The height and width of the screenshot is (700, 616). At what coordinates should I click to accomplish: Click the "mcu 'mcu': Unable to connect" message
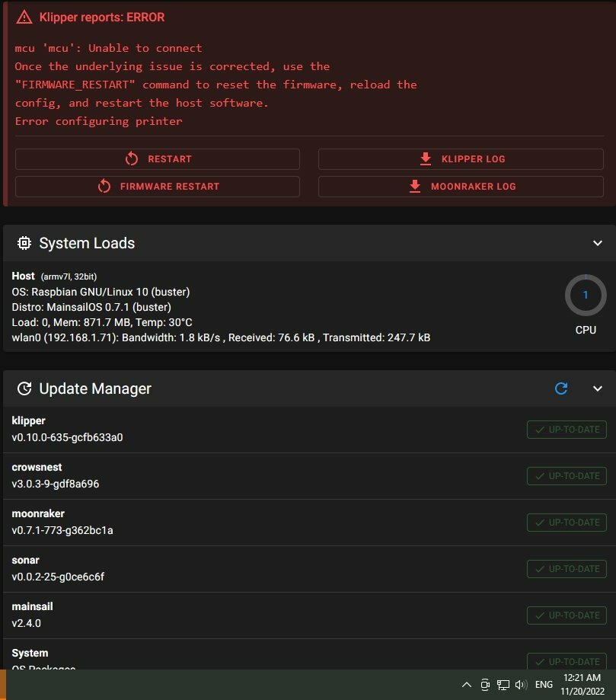[108, 48]
